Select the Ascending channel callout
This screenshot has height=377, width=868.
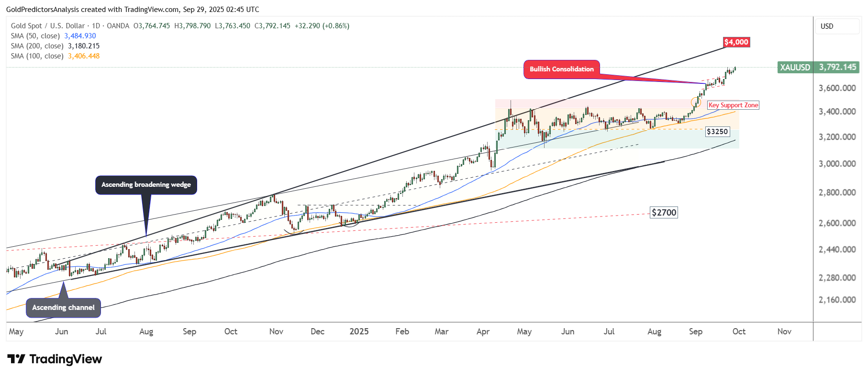tap(63, 308)
